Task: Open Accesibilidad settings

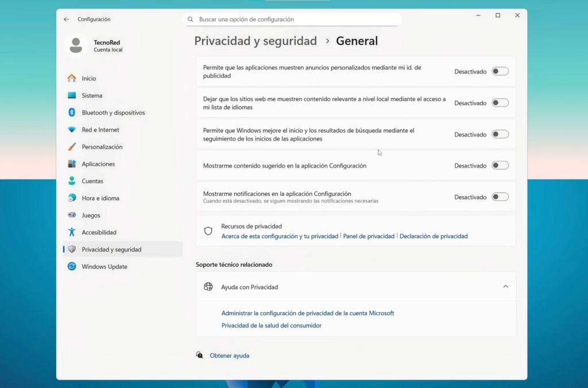Action: [75, 232]
